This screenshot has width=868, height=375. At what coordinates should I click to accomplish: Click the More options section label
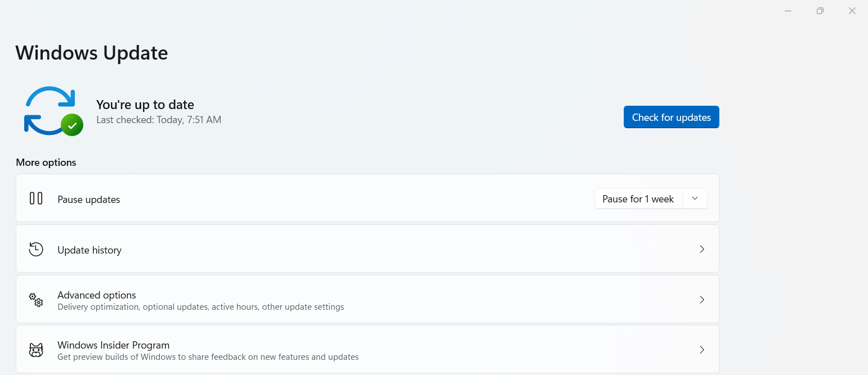click(46, 162)
